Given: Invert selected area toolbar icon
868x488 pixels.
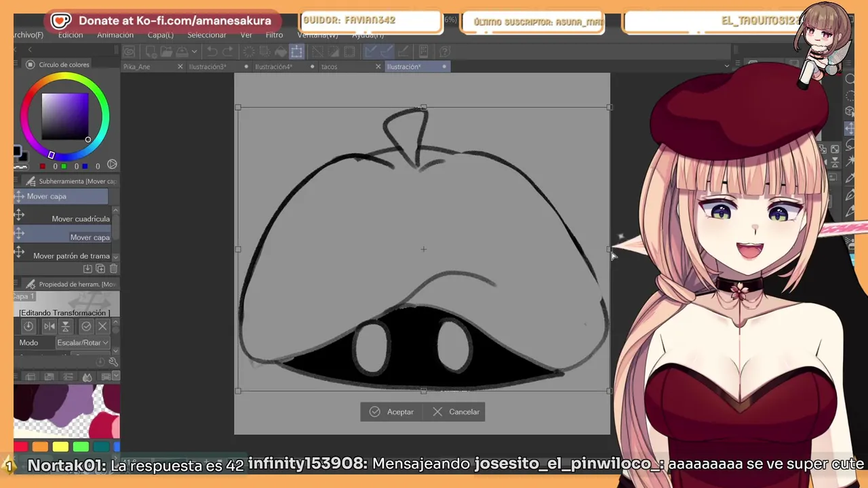Looking at the screenshot, I should (x=333, y=52).
